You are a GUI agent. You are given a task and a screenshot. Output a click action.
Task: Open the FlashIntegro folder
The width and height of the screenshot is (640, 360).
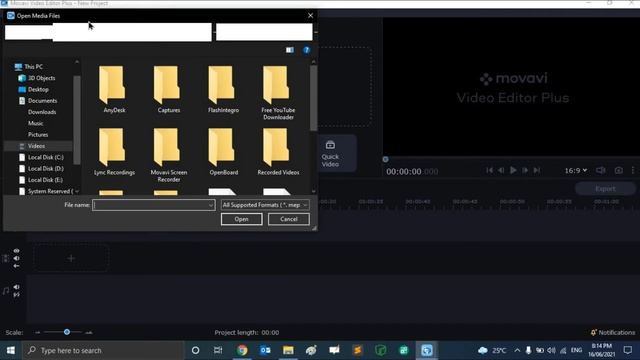[223, 89]
